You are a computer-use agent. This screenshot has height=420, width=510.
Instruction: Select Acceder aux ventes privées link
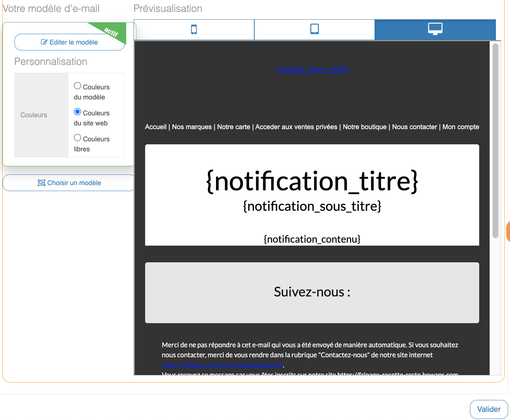296,127
